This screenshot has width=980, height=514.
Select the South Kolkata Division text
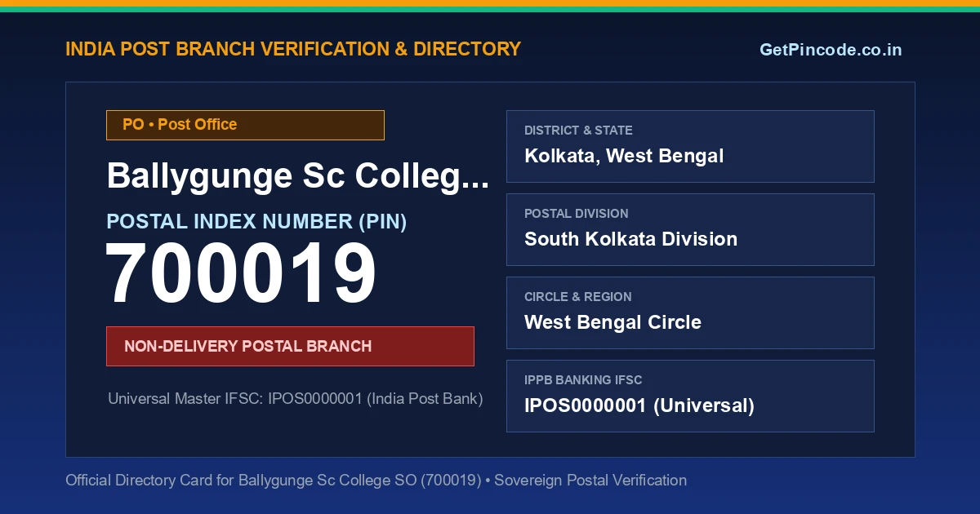click(x=630, y=239)
